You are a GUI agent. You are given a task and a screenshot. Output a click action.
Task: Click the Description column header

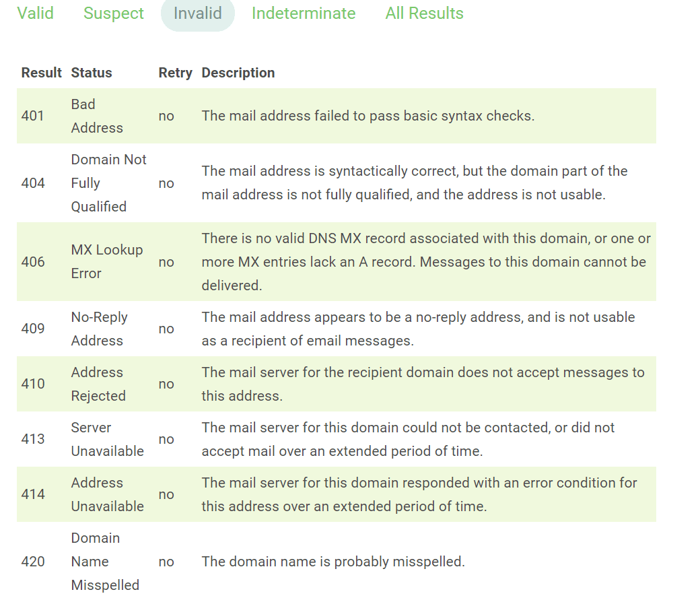(238, 73)
